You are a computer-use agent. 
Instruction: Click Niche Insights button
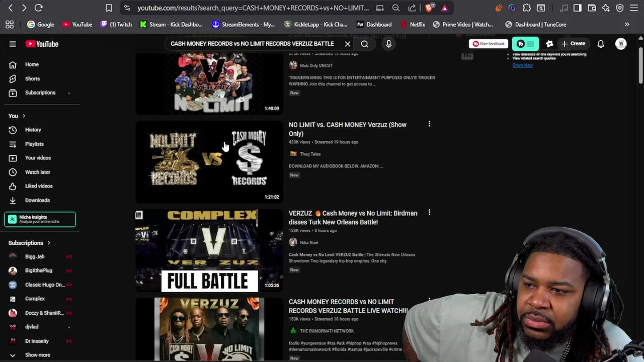coord(40,219)
